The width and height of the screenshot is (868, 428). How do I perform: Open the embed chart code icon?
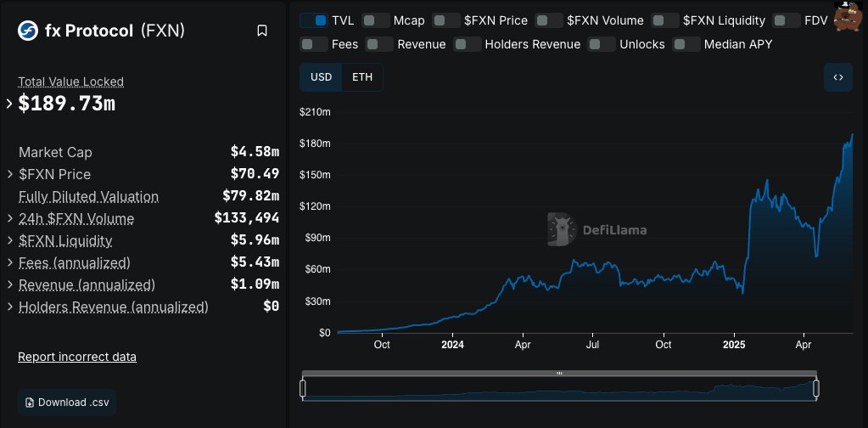838,77
